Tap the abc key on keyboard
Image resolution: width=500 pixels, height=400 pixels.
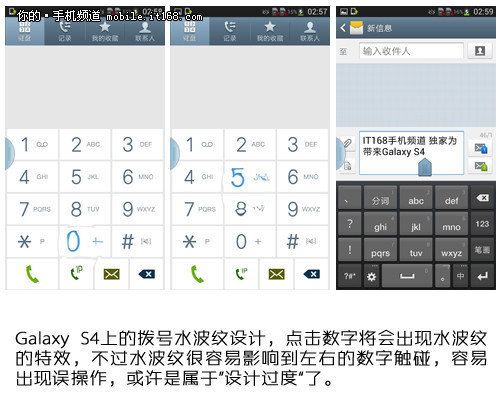pos(416,198)
